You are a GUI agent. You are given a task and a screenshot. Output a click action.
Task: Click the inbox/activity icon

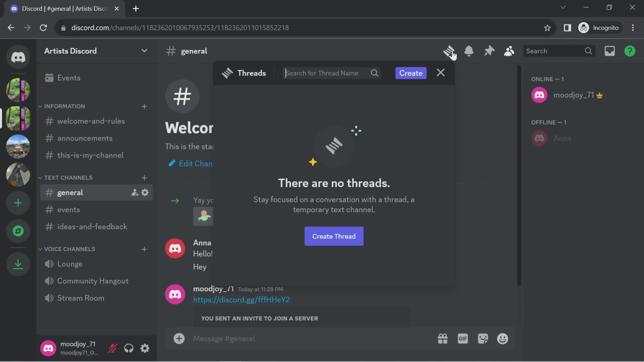(609, 51)
